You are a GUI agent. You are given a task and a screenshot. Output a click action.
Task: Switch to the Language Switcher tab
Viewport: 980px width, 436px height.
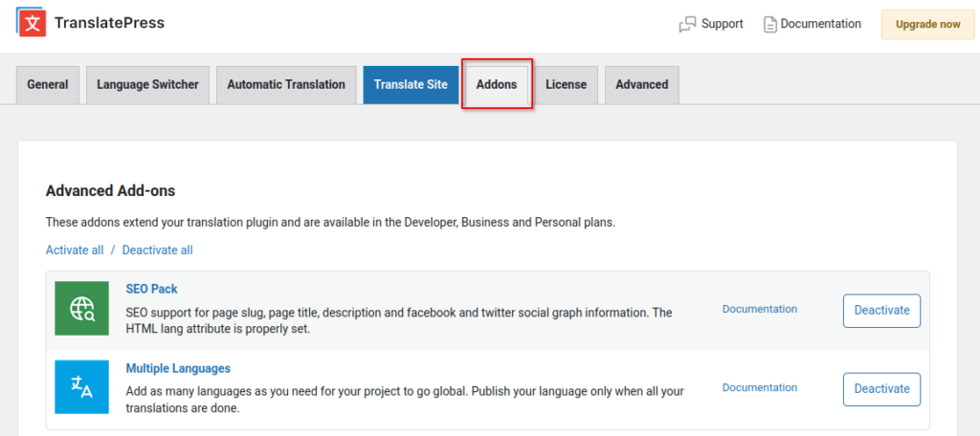point(147,84)
